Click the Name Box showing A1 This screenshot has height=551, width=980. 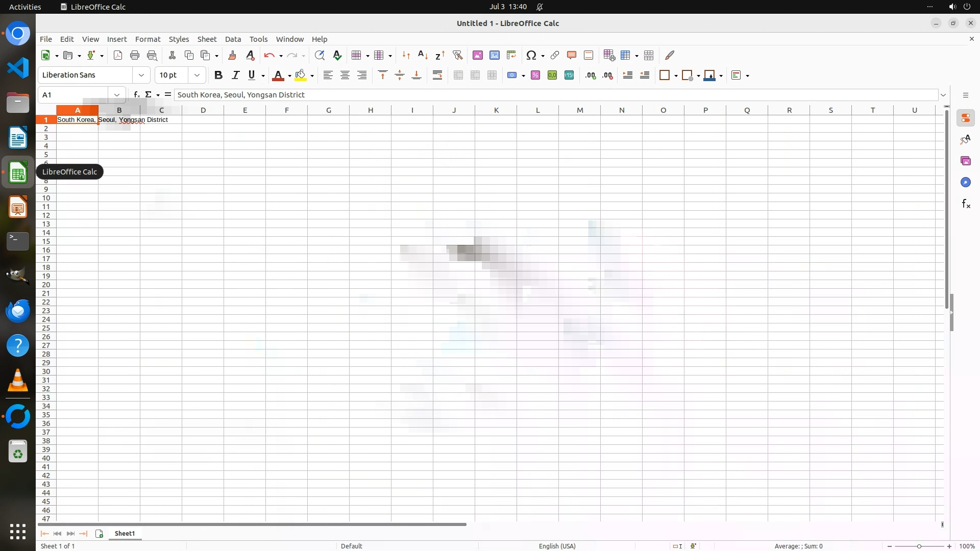tap(73, 94)
